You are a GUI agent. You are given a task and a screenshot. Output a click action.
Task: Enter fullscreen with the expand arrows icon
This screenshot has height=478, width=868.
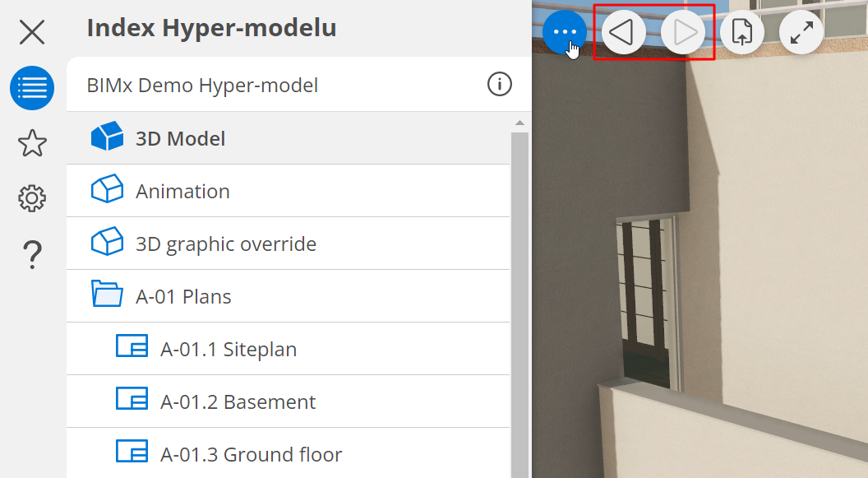801,31
